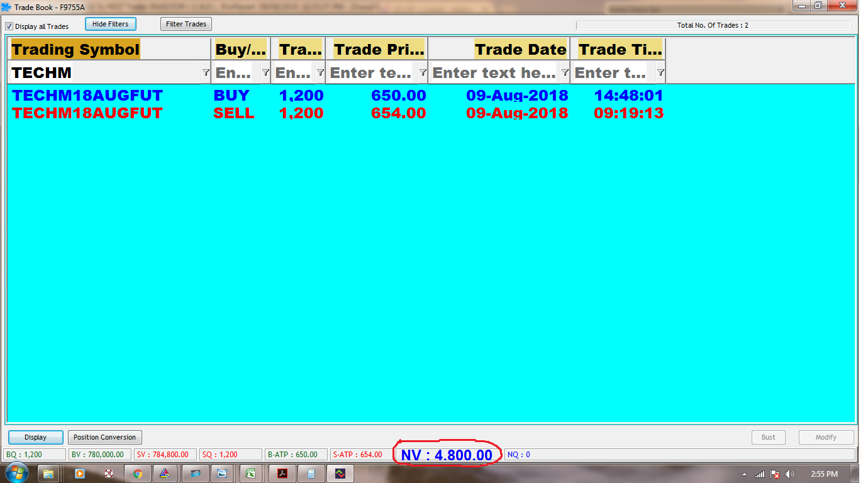Click the Filter Trades button
This screenshot has height=483, width=868.
[x=186, y=24]
